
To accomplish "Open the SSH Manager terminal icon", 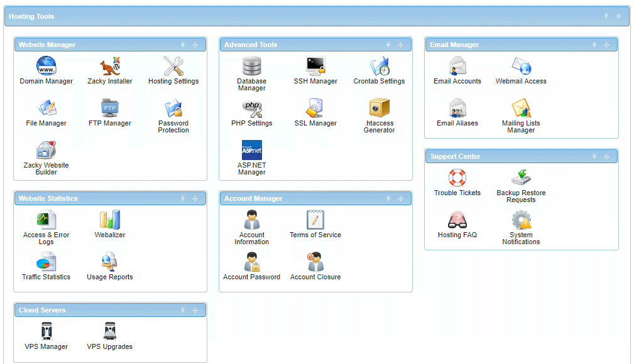I will point(315,66).
